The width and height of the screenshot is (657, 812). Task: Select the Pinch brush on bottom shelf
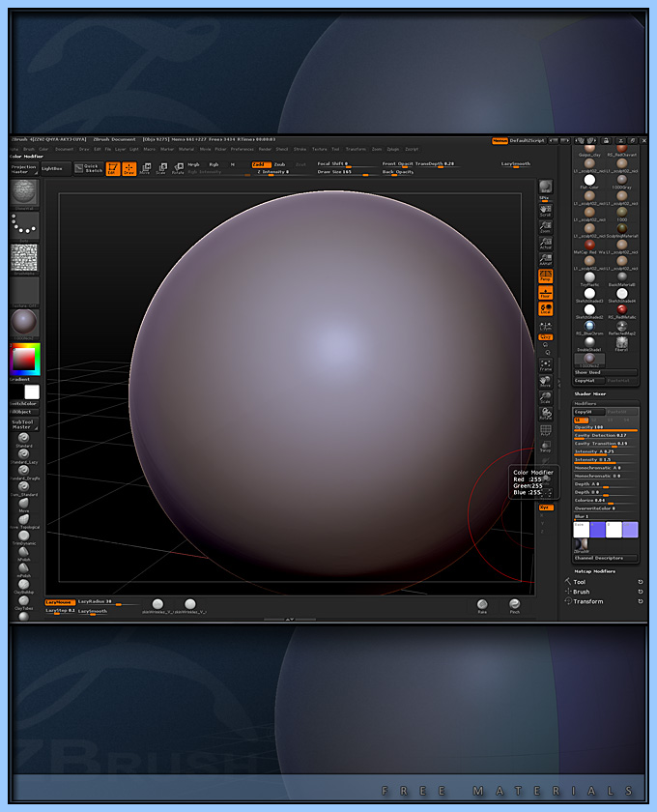click(514, 606)
